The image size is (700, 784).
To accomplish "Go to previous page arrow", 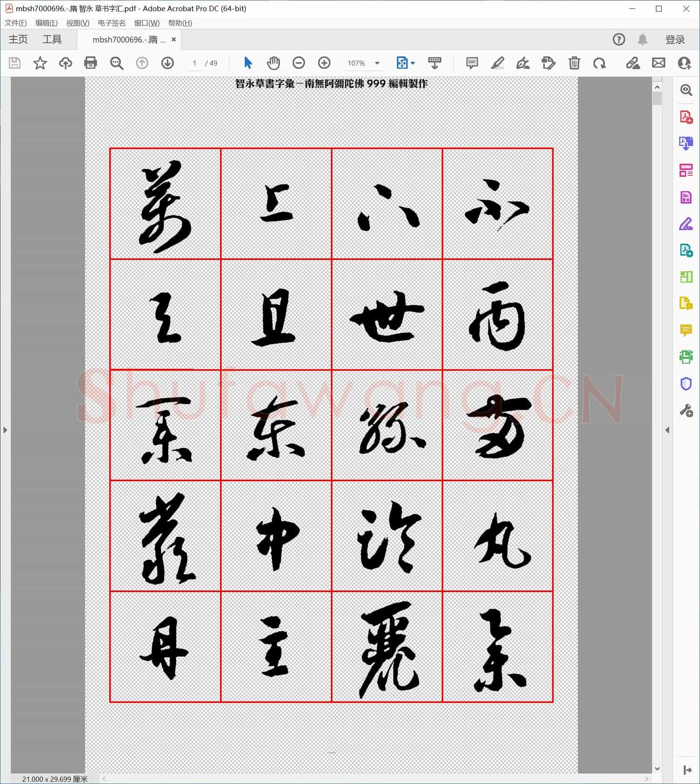I will (x=142, y=63).
